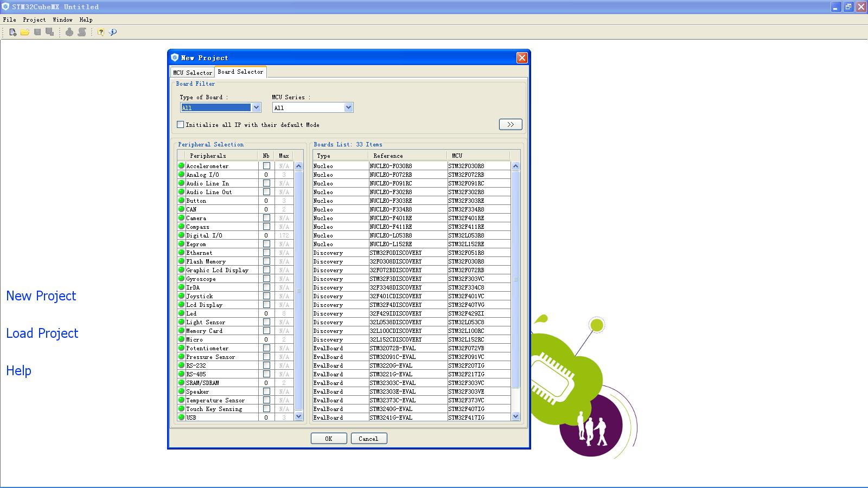Viewport: 868px width, 488px height.
Task: Click the green dot beside Ethernet
Action: (182, 253)
